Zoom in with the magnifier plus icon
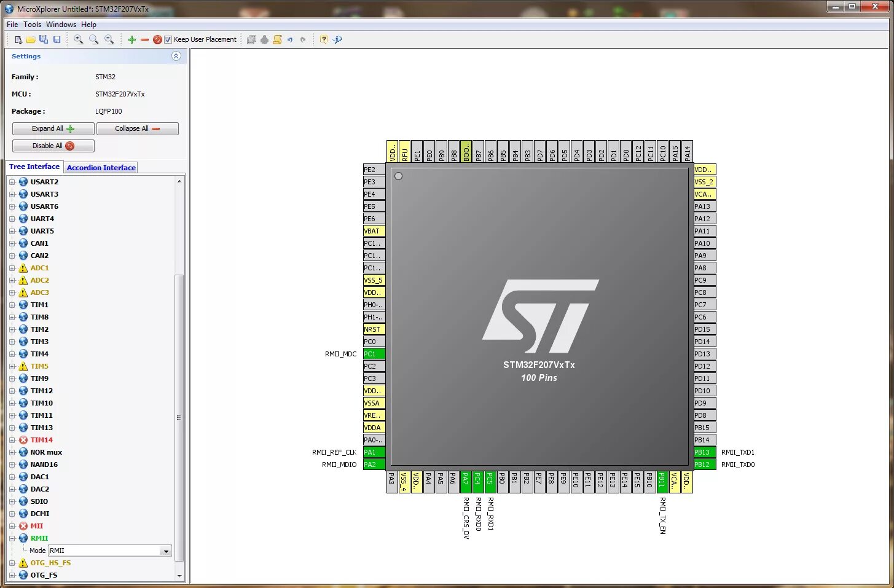894x588 pixels. pos(79,39)
